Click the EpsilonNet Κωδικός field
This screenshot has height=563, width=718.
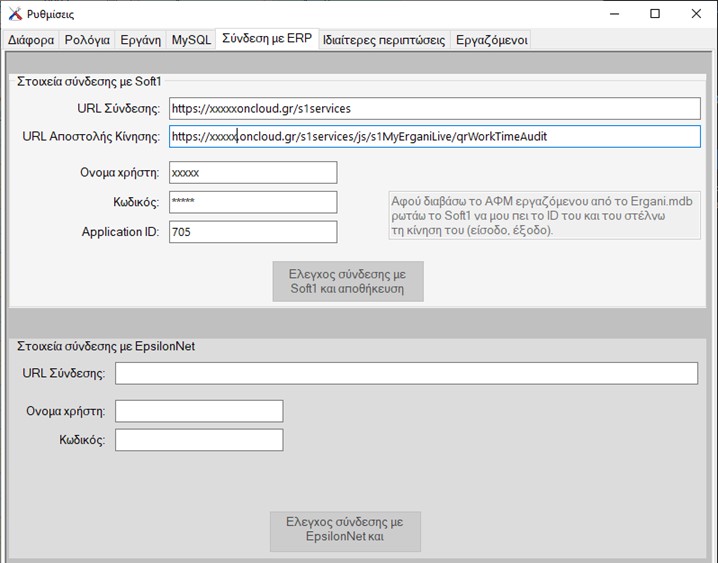(199, 440)
